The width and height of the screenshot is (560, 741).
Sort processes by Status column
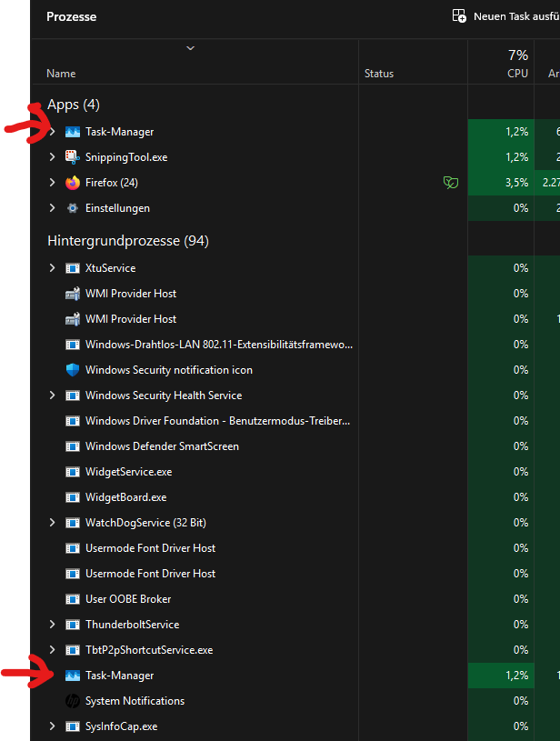[379, 74]
